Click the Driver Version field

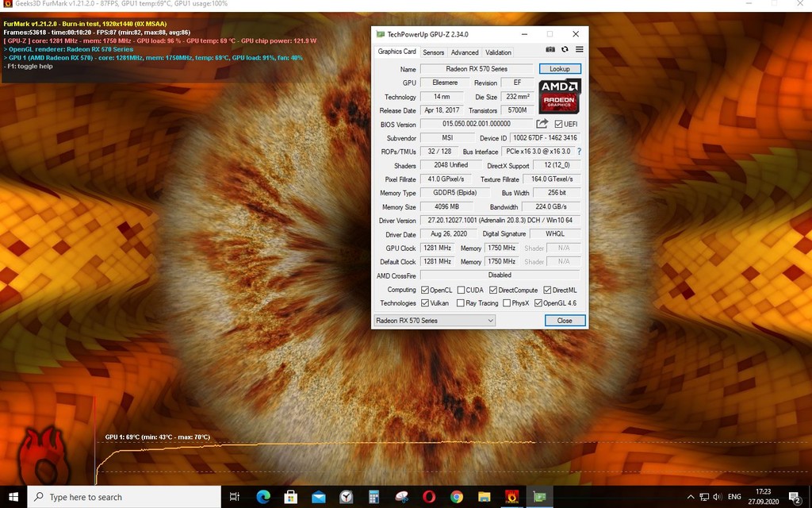coord(500,220)
